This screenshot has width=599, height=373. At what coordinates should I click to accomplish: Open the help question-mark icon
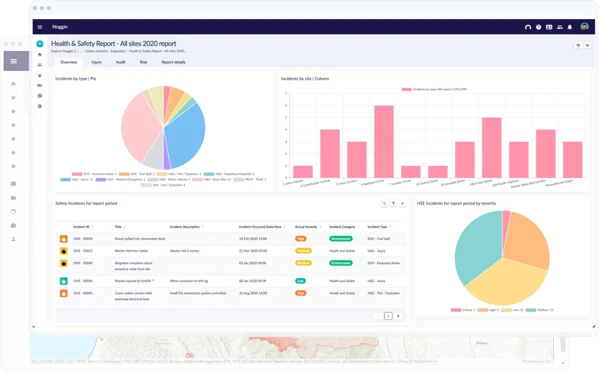point(538,27)
